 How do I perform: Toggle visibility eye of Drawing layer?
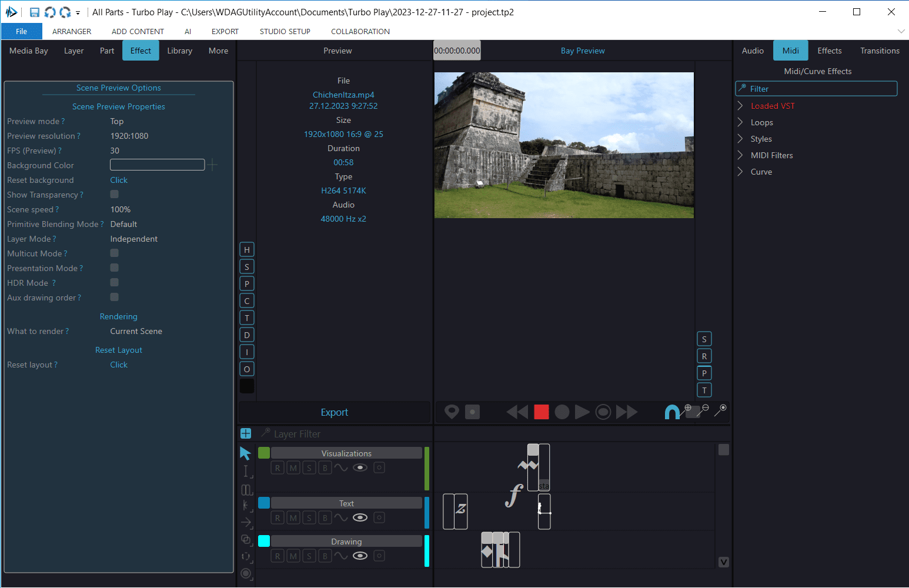click(x=360, y=556)
